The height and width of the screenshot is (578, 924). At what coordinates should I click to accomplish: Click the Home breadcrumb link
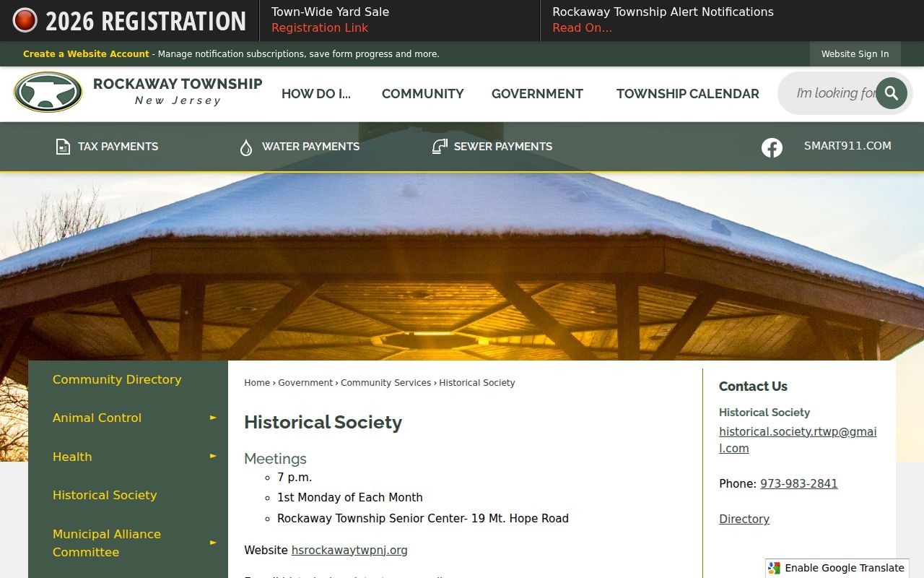(x=257, y=383)
